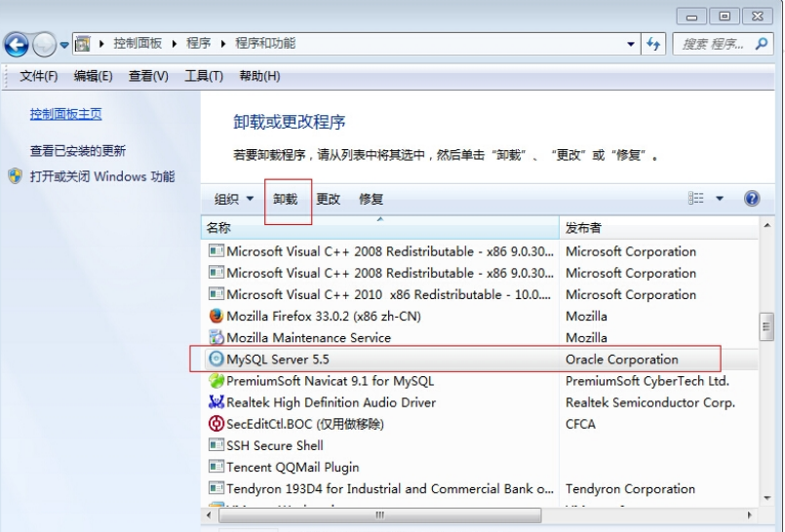Open the view options dropdown arrow
This screenshot has width=785, height=532.
(x=720, y=199)
